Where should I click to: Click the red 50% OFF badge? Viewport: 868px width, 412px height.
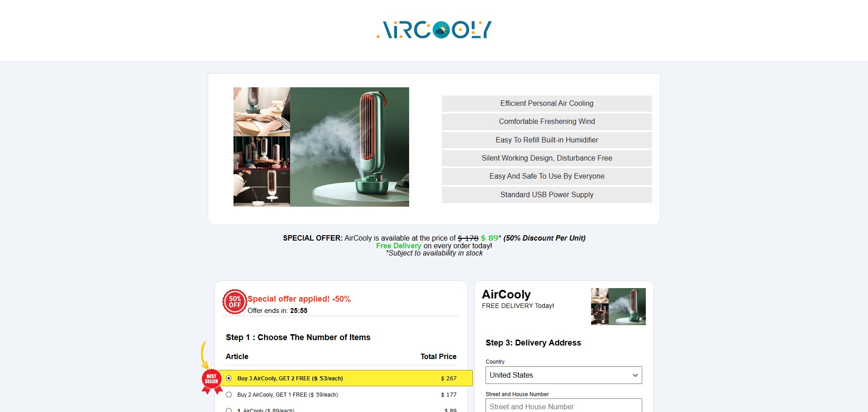234,302
